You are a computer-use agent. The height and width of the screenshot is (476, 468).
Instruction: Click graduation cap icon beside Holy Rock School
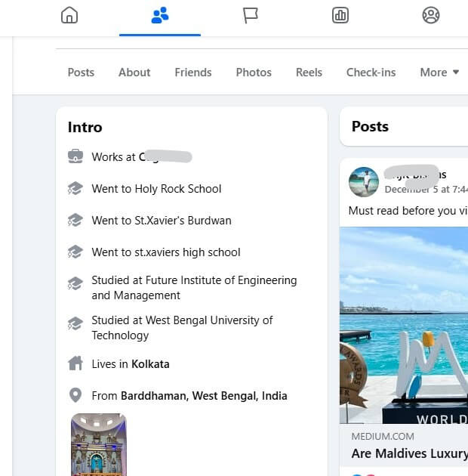tap(75, 189)
